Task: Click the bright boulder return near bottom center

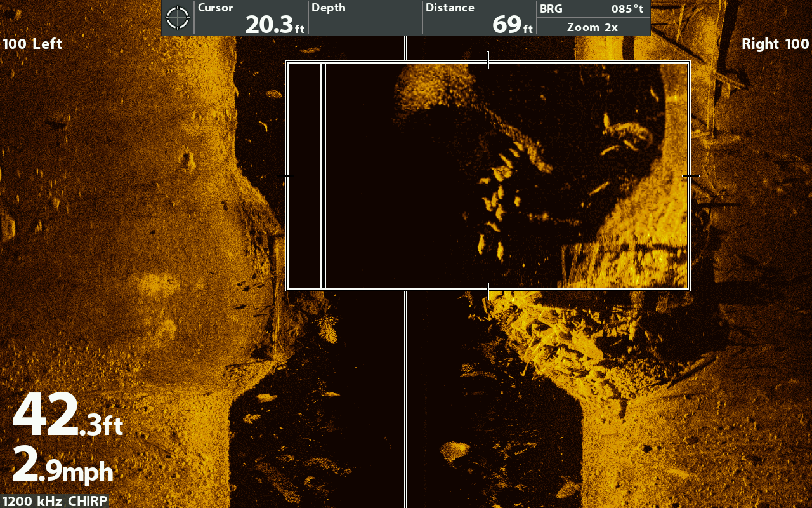Action: tap(454, 451)
